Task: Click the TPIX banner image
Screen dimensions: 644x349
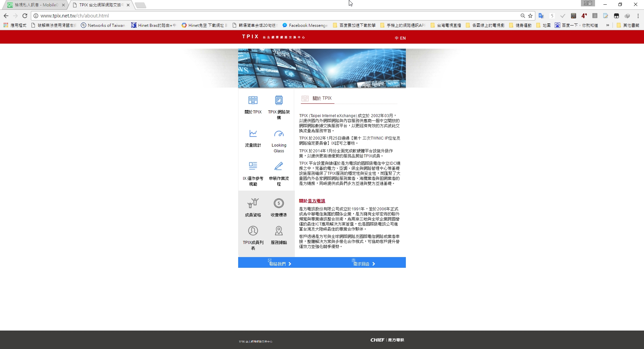Action: (322, 68)
